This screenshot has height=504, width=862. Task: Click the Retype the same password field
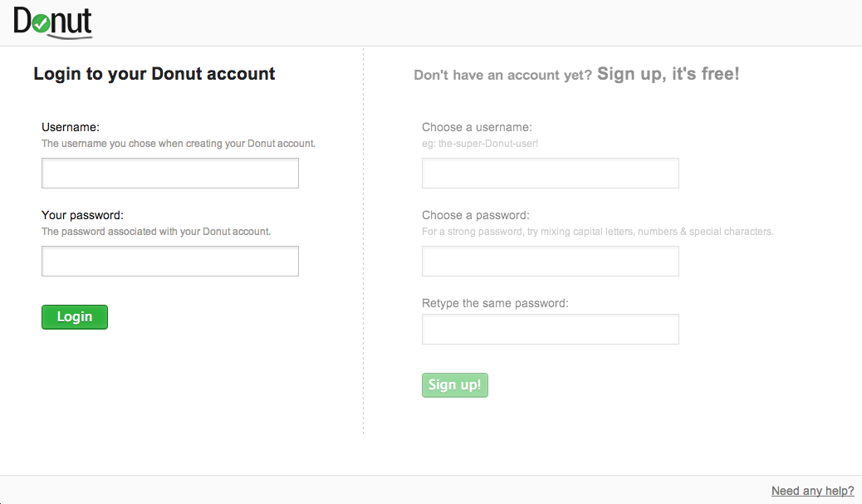[550, 330]
